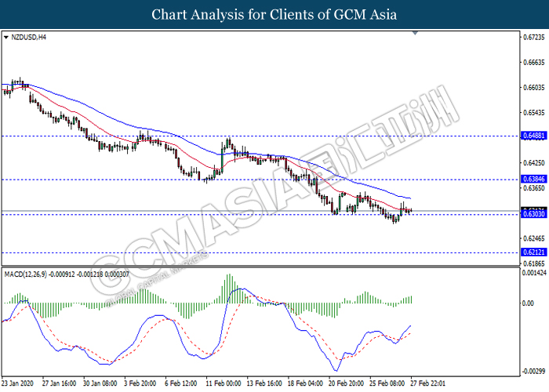This screenshot has width=549, height=392.
Task: Click the 25 Feb 08:00 time label
Action: point(387,383)
